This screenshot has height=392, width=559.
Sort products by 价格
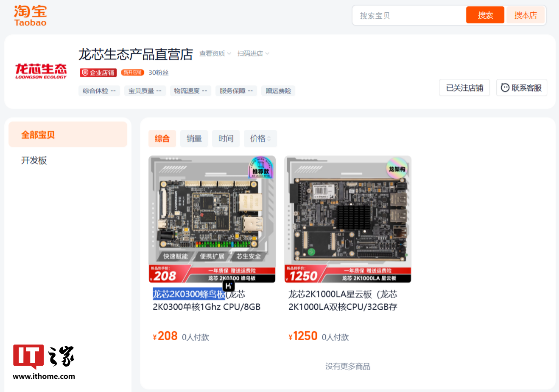coord(260,139)
